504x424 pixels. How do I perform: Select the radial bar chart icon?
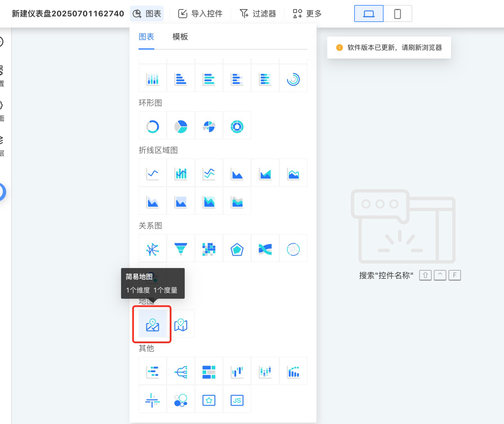pos(293,79)
